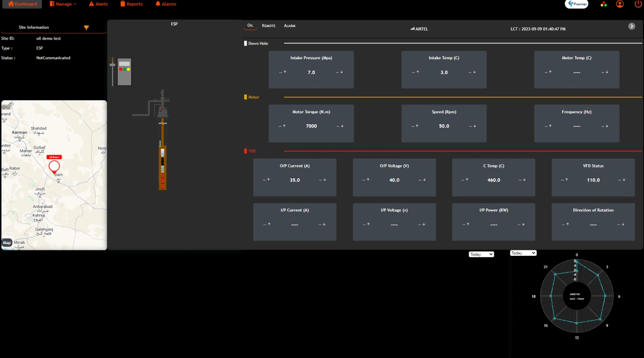Open the left Today dropdown
This screenshot has width=644, height=358.
tap(481, 254)
